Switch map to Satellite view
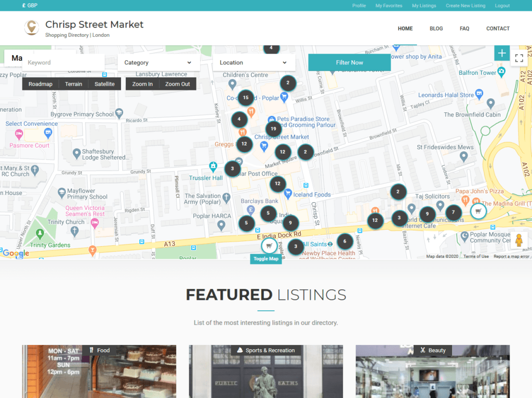 click(x=104, y=84)
